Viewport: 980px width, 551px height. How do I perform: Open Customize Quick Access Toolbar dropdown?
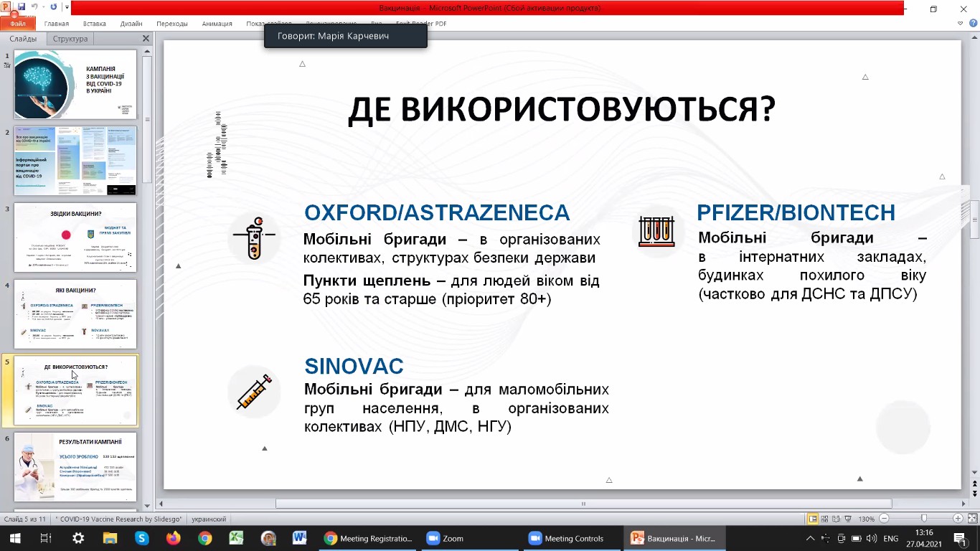pos(67,7)
